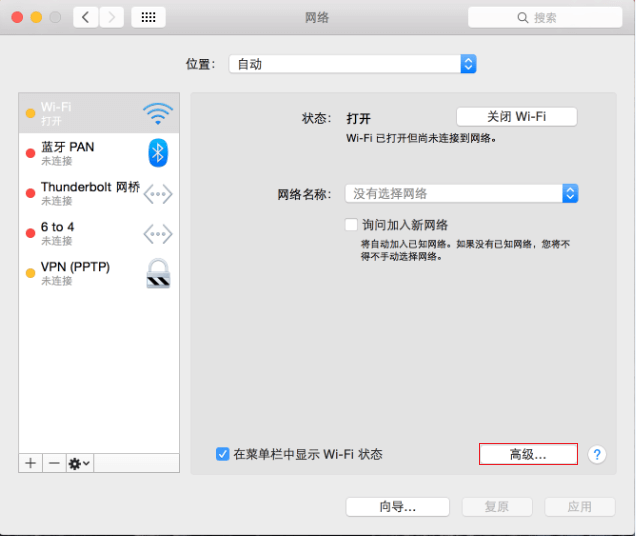The image size is (636, 536).
Task: Add a new network service with plus
Action: [30, 463]
